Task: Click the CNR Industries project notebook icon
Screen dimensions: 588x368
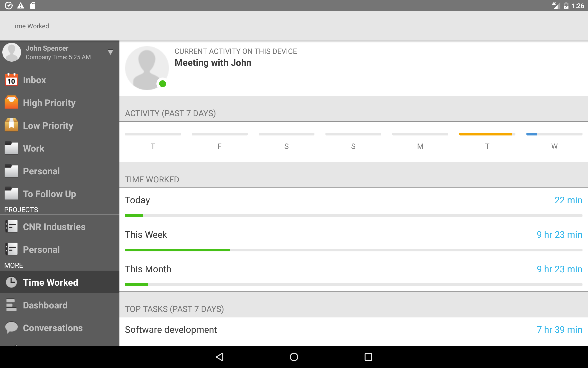Action: [x=11, y=226]
